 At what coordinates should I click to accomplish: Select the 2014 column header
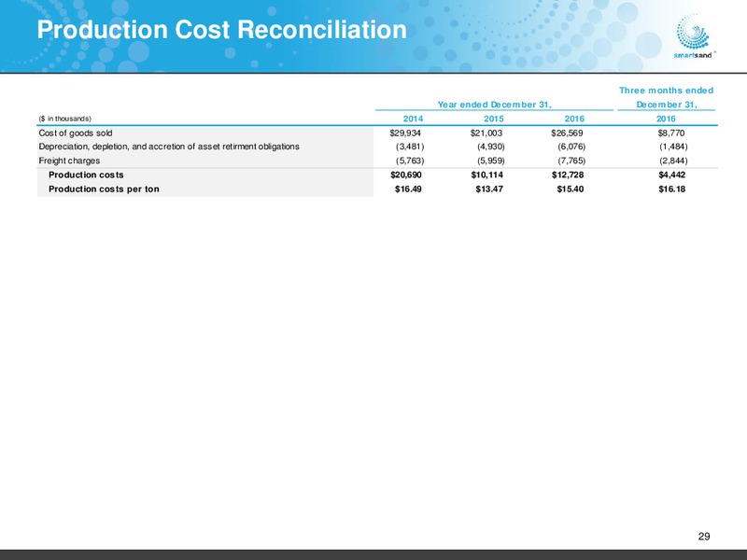[413, 119]
